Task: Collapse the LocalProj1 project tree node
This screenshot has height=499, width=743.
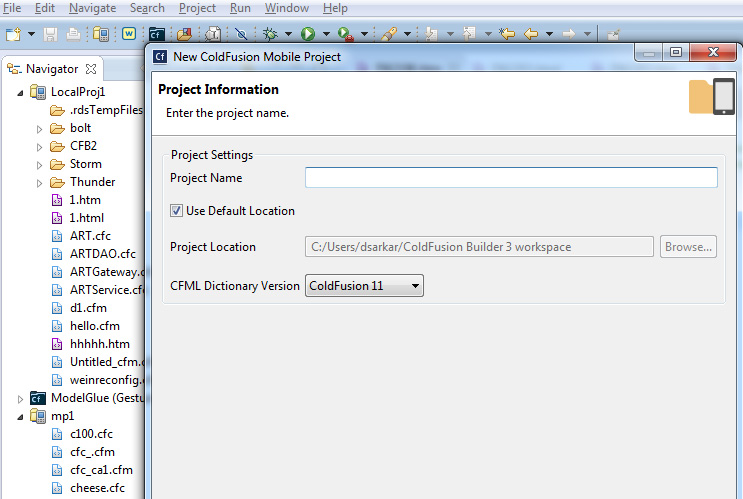Action: [x=20, y=93]
